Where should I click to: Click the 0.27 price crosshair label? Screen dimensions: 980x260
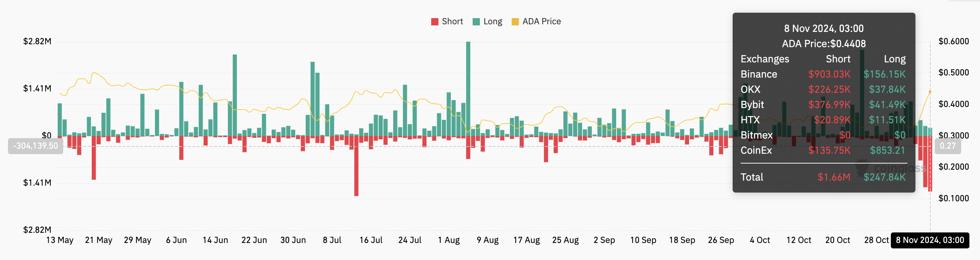[x=947, y=146]
